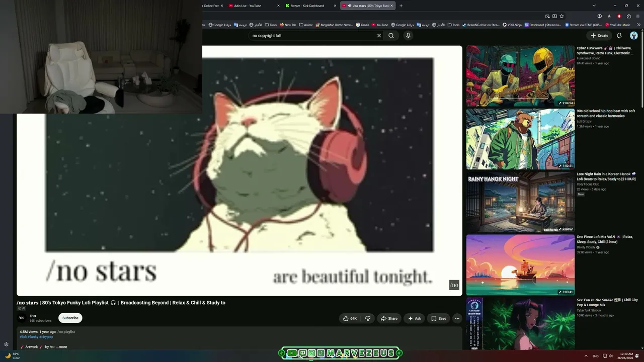Image resolution: width=644 pixels, height=362 pixels.
Task: Dislike the /no stars video
Action: click(x=368, y=318)
